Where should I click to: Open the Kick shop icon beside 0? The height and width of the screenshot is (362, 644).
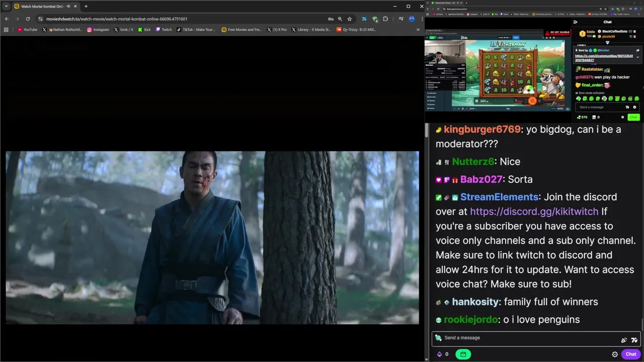(594, 117)
